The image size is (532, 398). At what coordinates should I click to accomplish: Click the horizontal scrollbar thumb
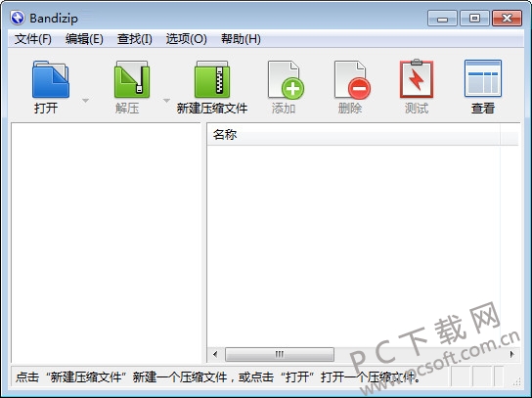click(x=280, y=354)
